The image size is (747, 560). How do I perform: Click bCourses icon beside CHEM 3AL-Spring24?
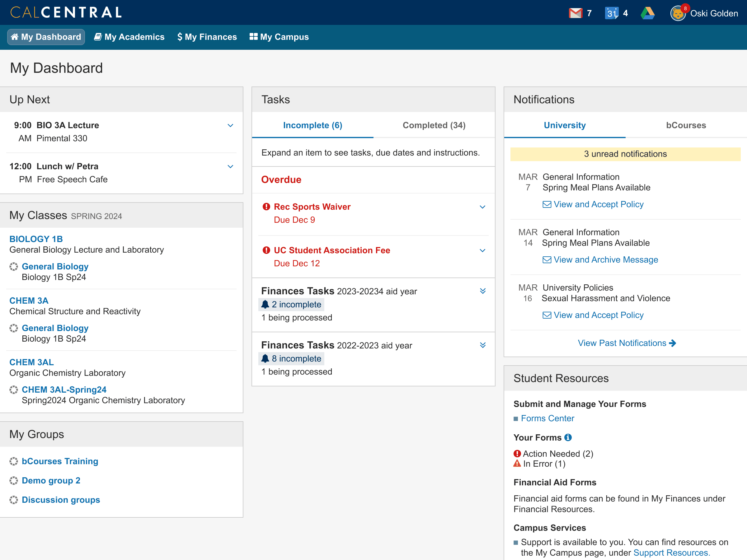[13, 390]
